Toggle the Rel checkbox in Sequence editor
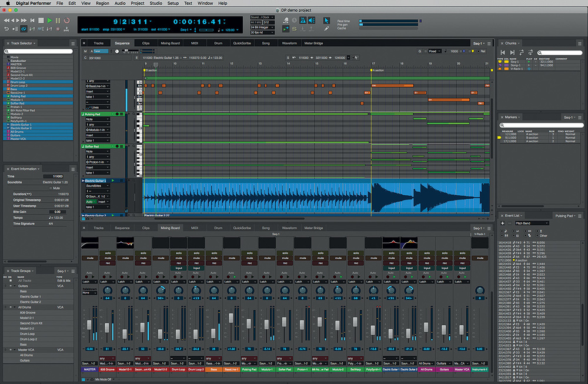 [x=479, y=51]
